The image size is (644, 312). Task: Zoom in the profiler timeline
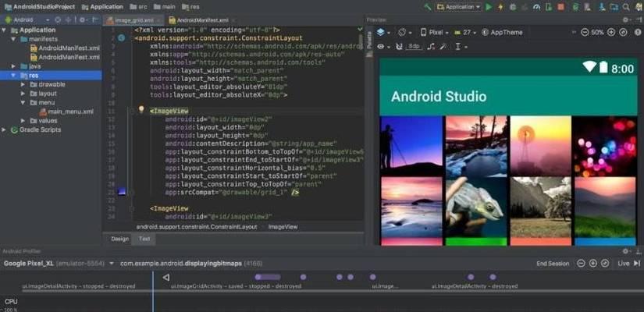point(592,264)
